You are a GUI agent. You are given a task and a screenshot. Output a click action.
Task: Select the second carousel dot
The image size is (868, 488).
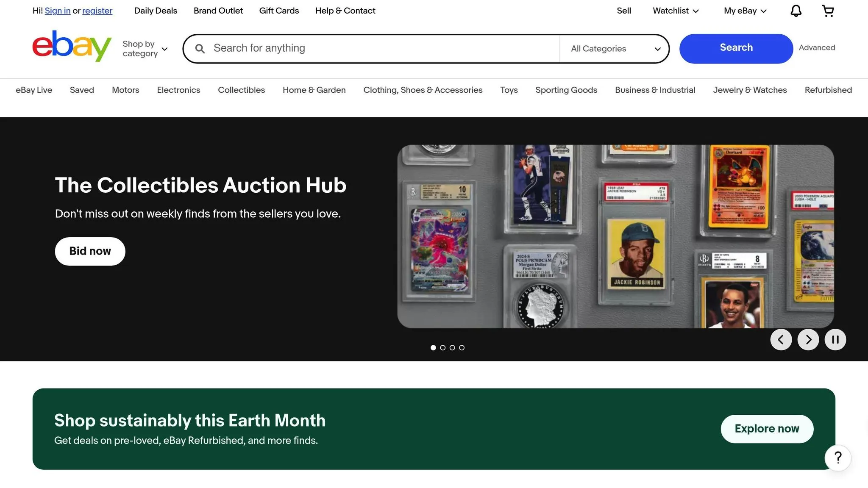click(x=442, y=347)
